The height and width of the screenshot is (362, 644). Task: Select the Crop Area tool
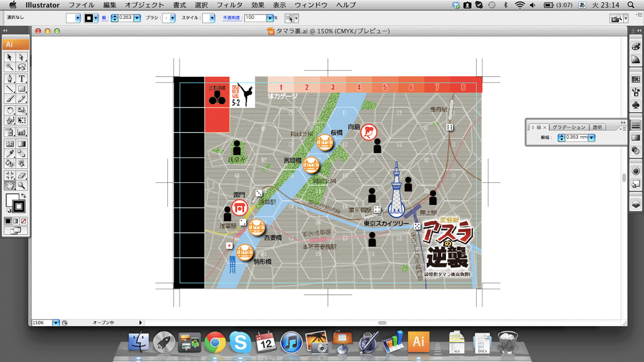[10, 175]
